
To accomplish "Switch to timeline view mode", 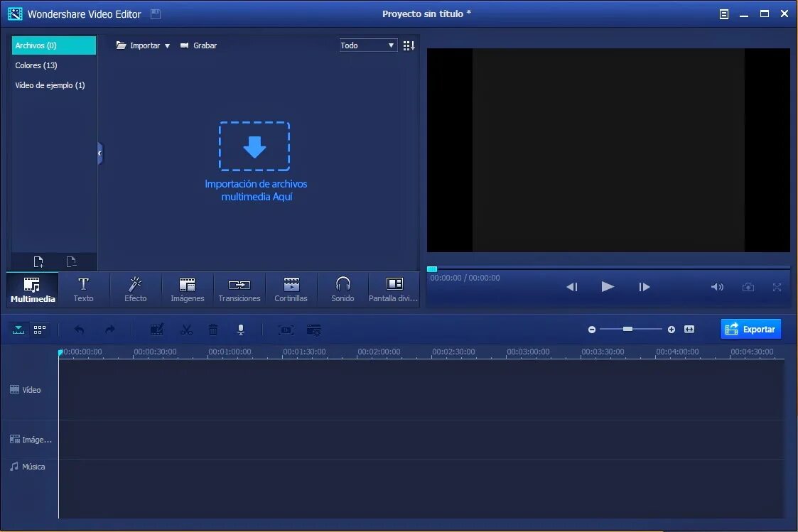I will pos(18,330).
